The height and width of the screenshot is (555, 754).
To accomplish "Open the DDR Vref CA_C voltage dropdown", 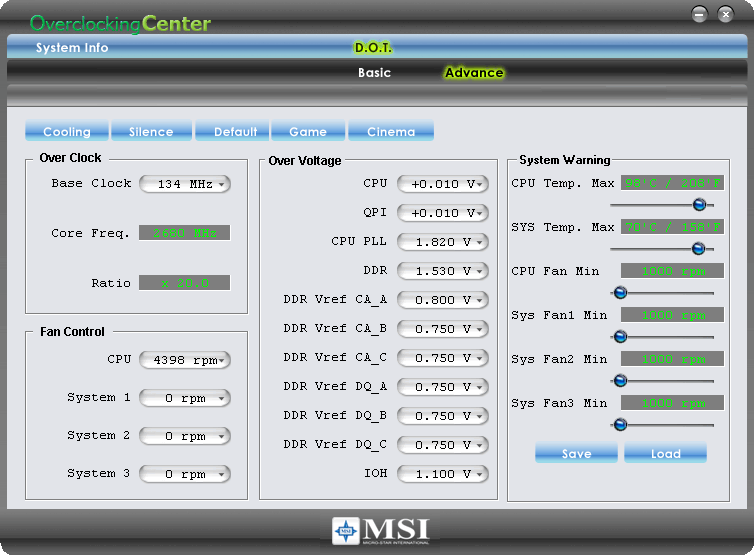I will click(443, 358).
